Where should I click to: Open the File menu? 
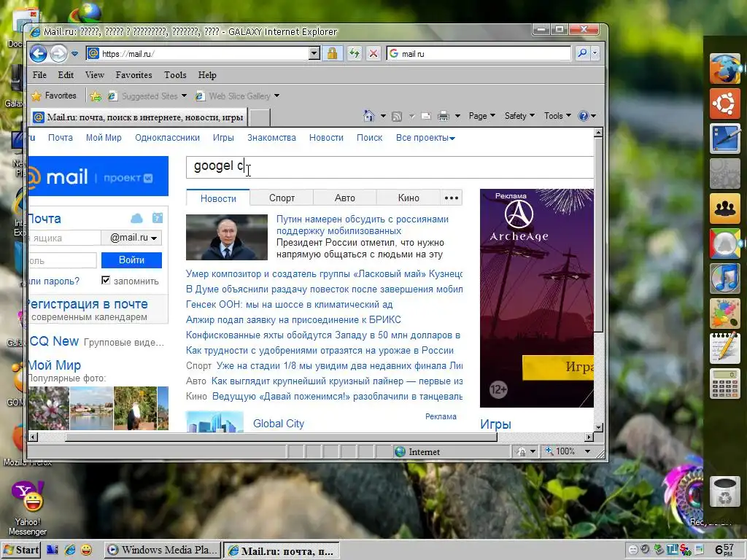coord(39,75)
